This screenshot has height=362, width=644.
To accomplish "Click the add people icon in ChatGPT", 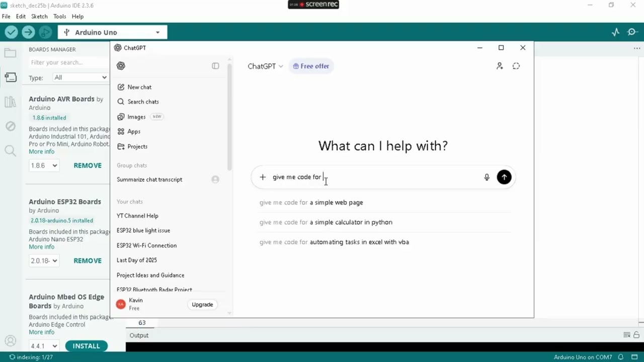I will (500, 66).
